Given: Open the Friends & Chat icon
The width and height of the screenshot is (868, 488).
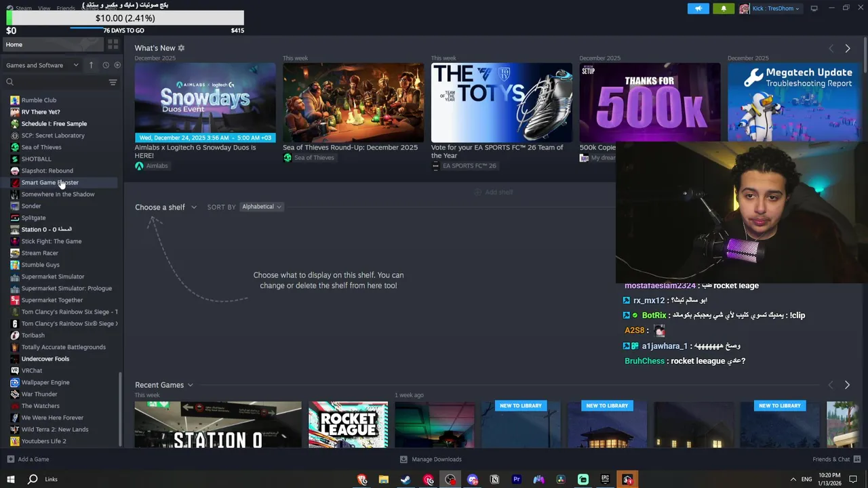Looking at the screenshot, I should (x=858, y=459).
